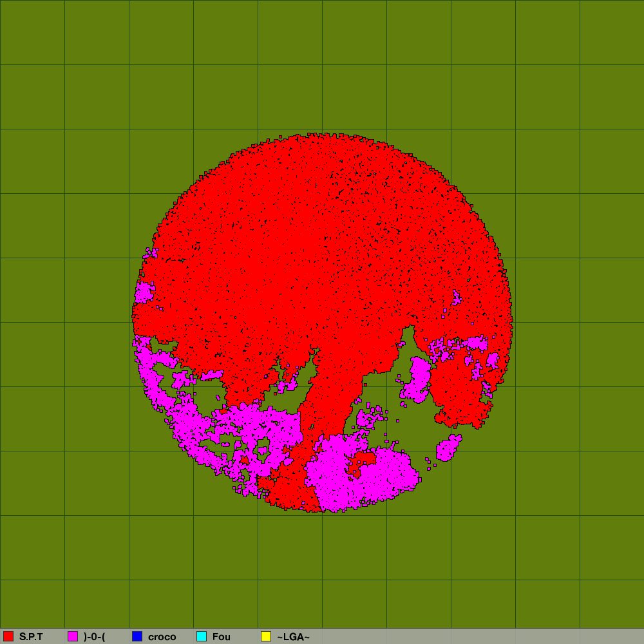Select the ~LGA~ legend label

click(293, 637)
